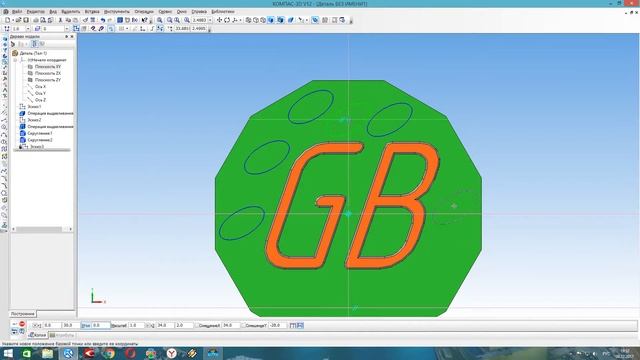Click the Построение tab below tree
The image size is (640, 360).
click(23, 314)
